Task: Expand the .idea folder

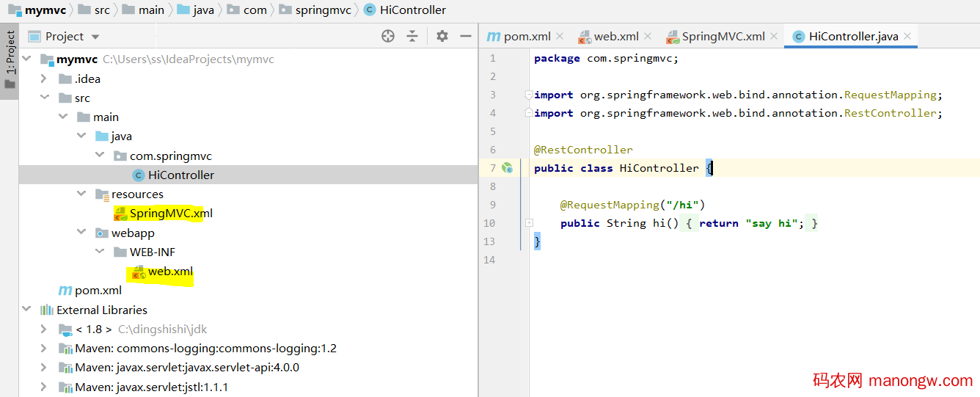Action: (44, 79)
